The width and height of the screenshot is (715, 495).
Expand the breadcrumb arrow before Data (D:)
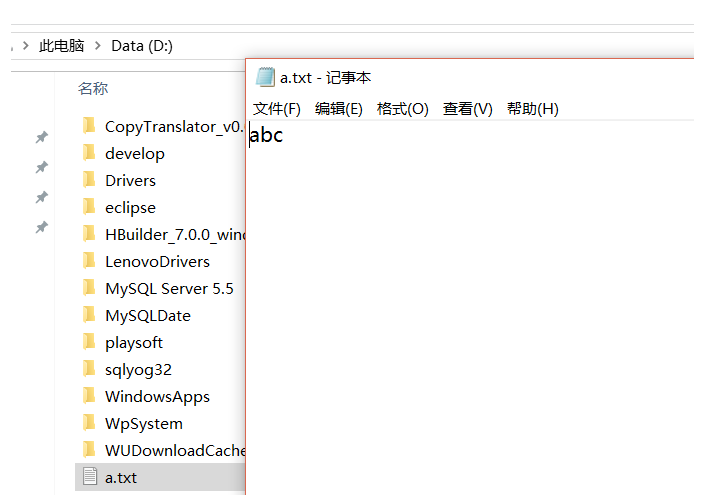click(x=98, y=46)
